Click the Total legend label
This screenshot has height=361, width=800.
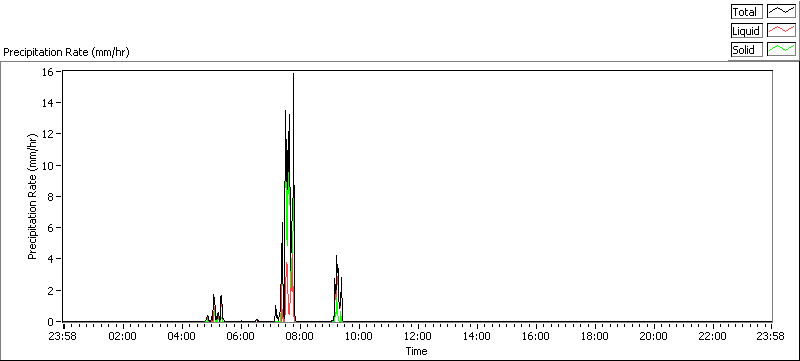point(746,12)
